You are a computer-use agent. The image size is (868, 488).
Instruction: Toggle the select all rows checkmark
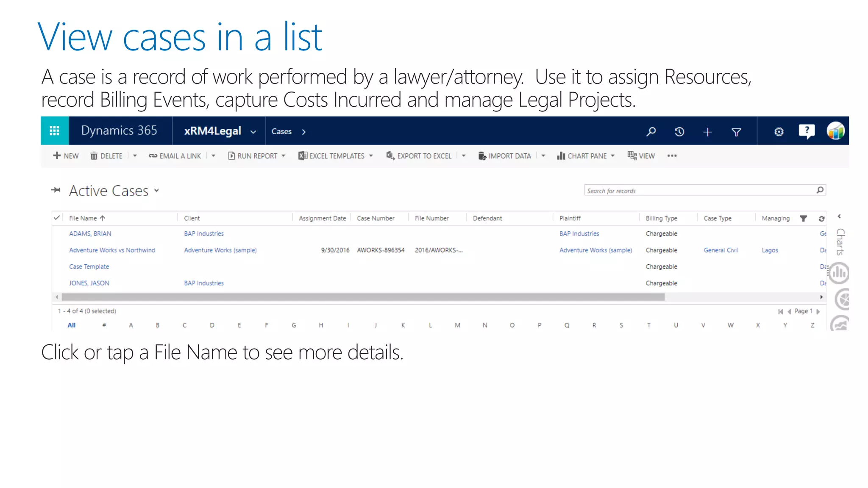tap(57, 218)
